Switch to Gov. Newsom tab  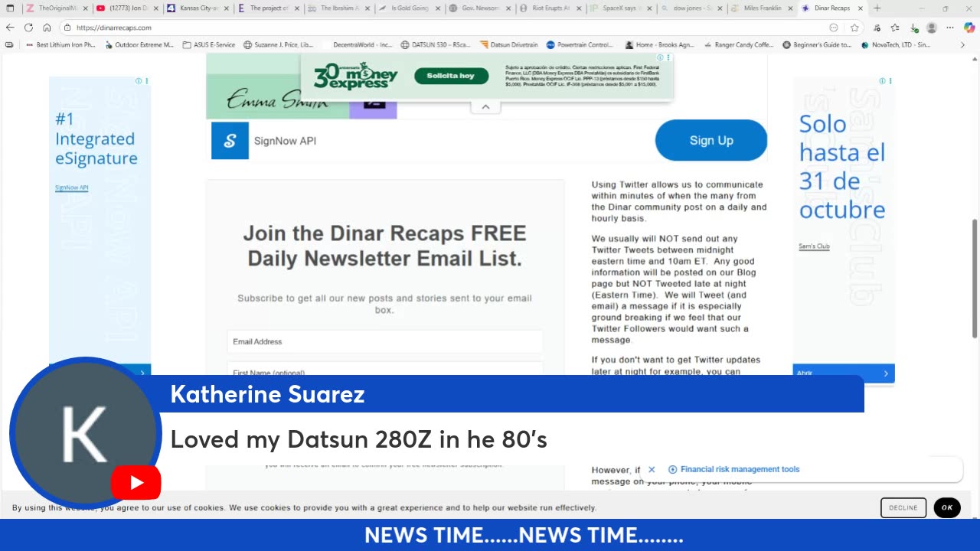pyautogui.click(x=479, y=8)
